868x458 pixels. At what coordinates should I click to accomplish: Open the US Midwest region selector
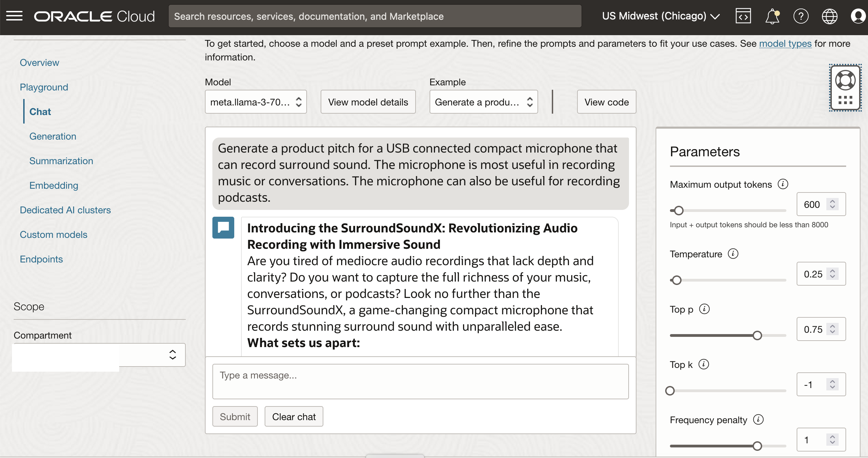[x=661, y=16]
